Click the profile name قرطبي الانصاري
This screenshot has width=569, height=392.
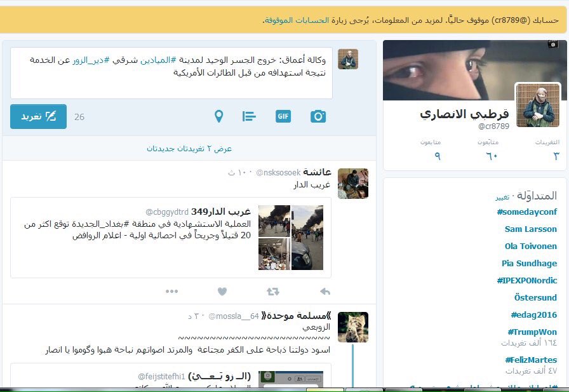[x=464, y=114]
